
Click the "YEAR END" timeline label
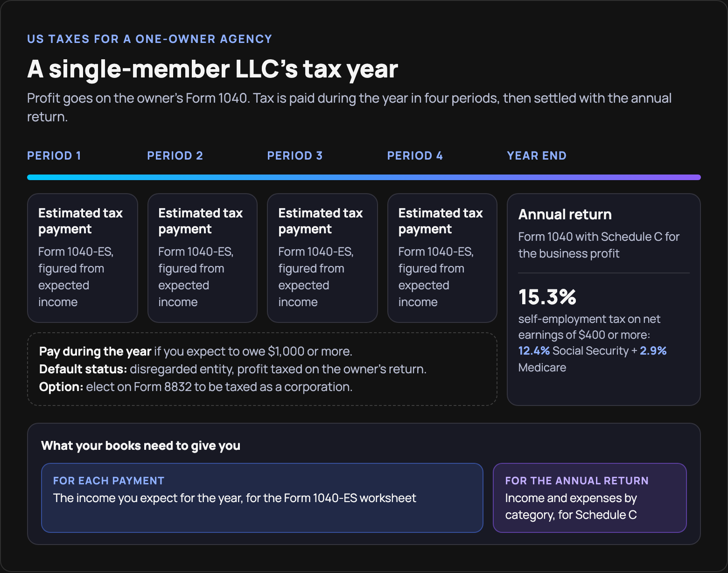coord(537,155)
